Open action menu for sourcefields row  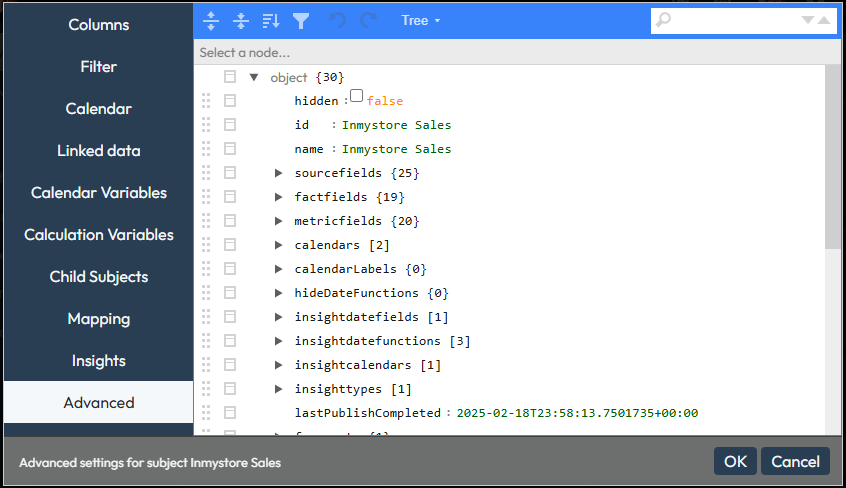tap(230, 173)
